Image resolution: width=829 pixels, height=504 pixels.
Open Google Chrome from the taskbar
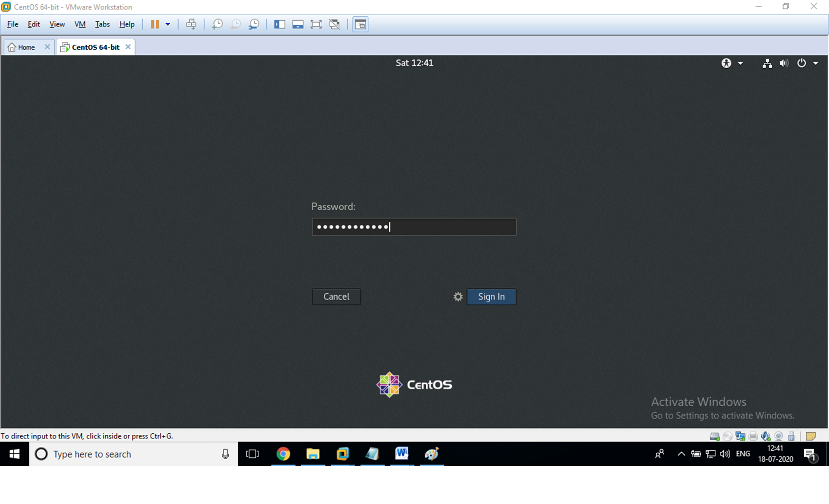[x=283, y=454]
